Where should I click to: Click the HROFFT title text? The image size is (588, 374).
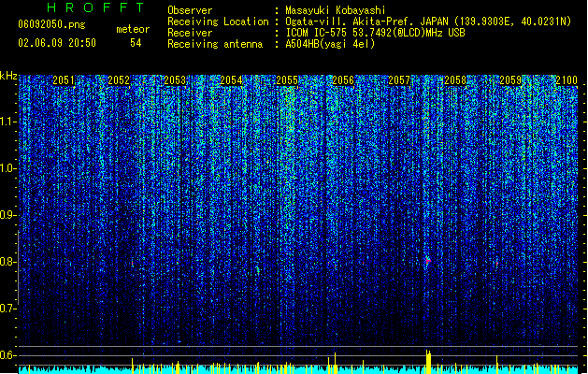coord(95,7)
